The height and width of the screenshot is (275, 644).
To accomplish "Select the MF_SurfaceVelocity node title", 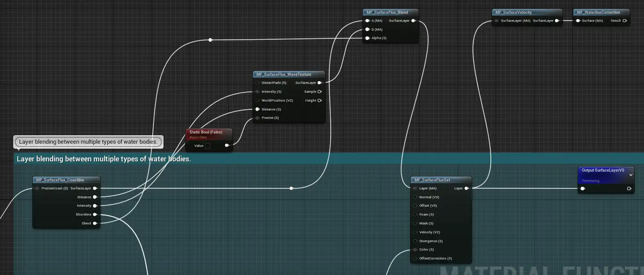I will 513,13.
